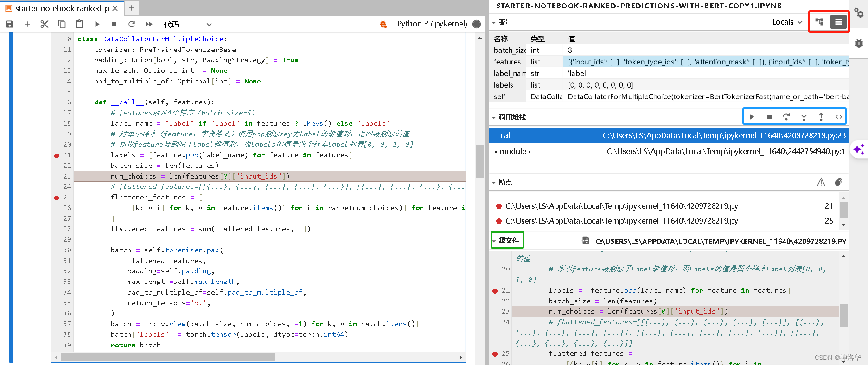Viewport: 868px width, 365px height.
Task: Step over to next line
Action: tap(786, 117)
